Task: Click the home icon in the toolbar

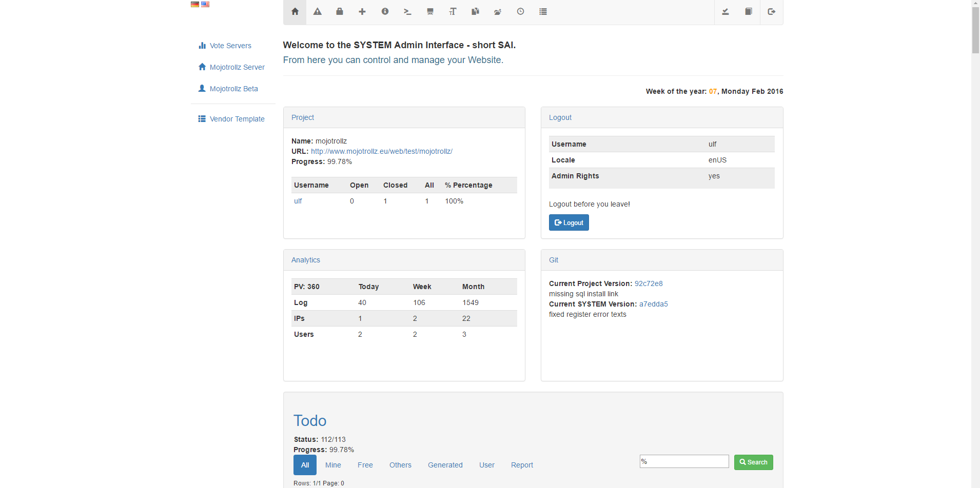Action: [295, 12]
